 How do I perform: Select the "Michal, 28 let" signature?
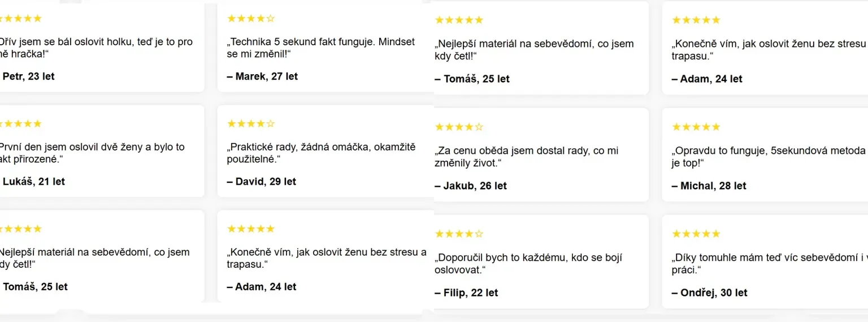(709, 186)
